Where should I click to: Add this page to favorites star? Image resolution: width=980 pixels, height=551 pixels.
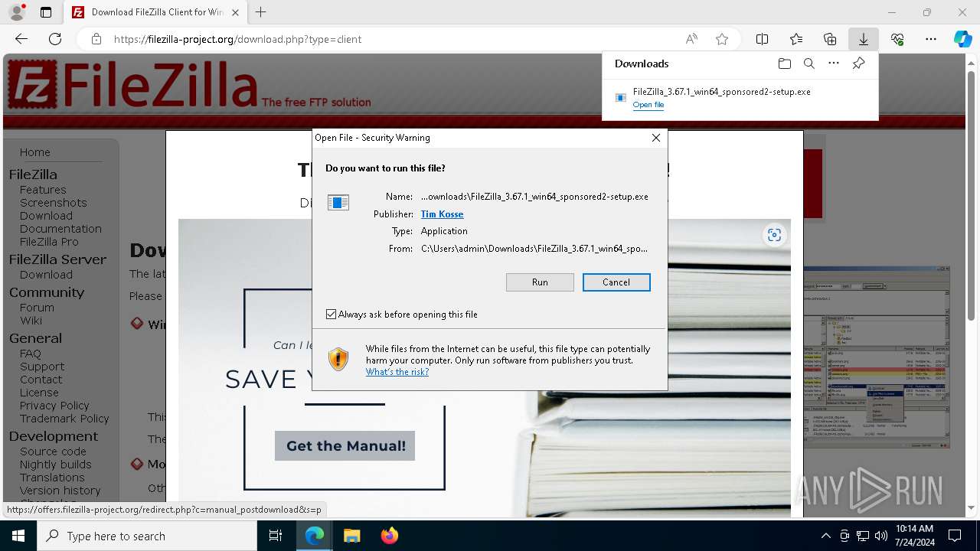[722, 39]
